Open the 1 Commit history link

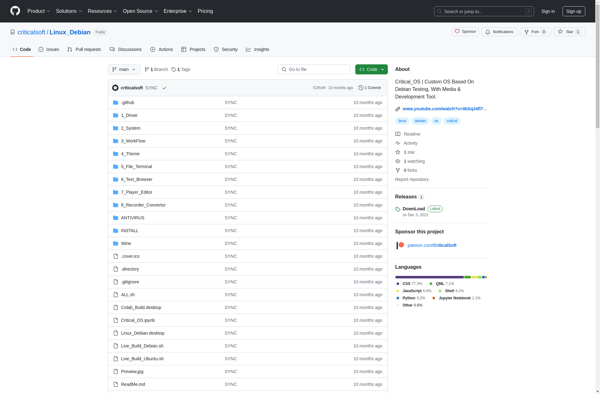tap(370, 88)
